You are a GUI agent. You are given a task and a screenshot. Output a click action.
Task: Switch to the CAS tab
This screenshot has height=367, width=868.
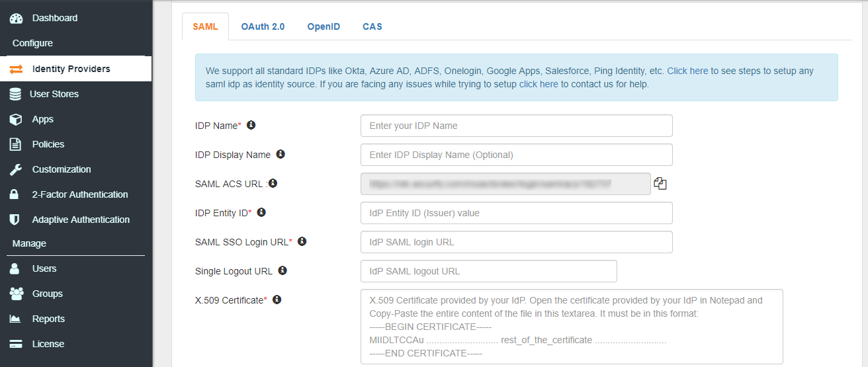(372, 26)
